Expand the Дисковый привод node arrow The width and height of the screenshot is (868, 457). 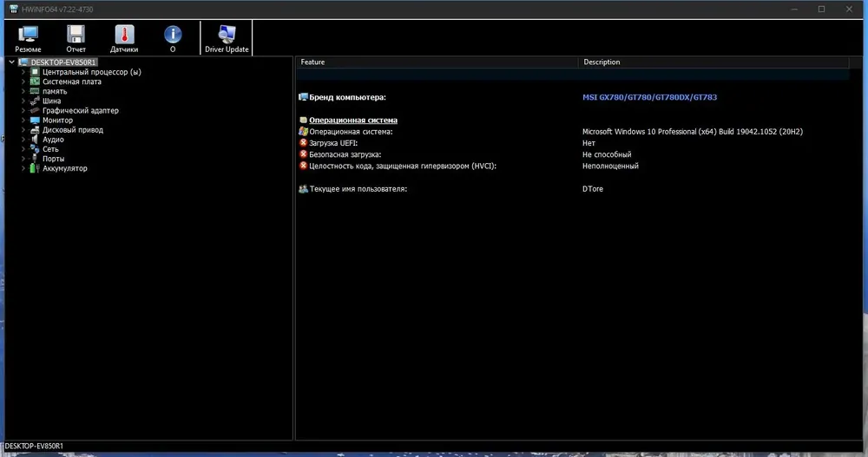pos(23,130)
